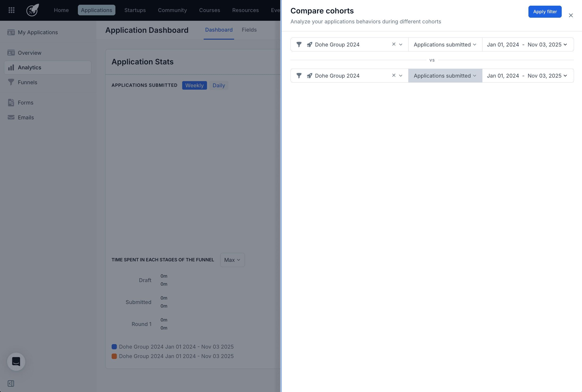Expand the Max aggregation dropdown
Viewport: 582px width, 392px height.
click(x=232, y=260)
